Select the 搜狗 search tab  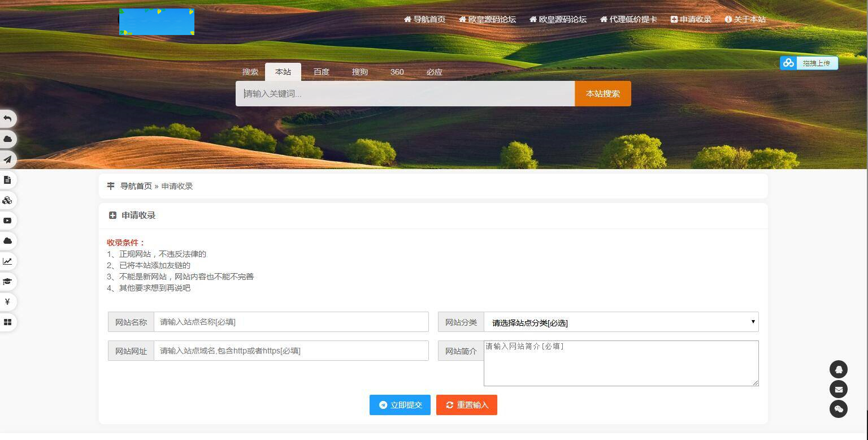pos(359,72)
